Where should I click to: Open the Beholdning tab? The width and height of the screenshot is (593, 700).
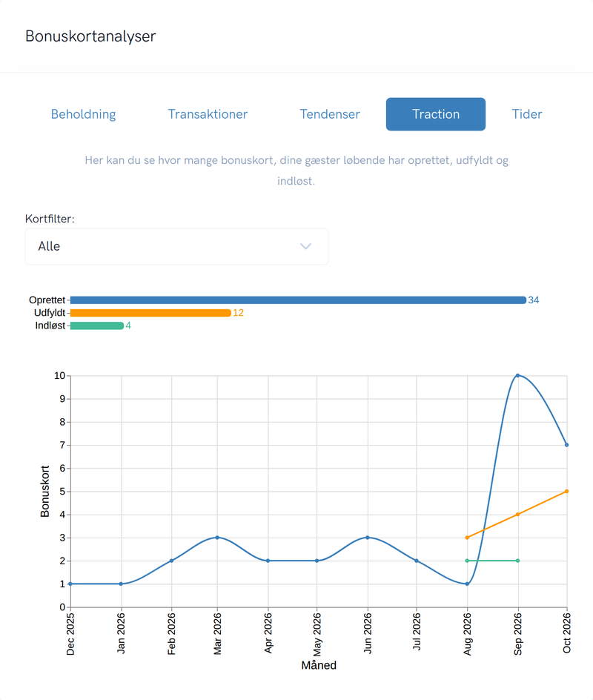(x=84, y=114)
